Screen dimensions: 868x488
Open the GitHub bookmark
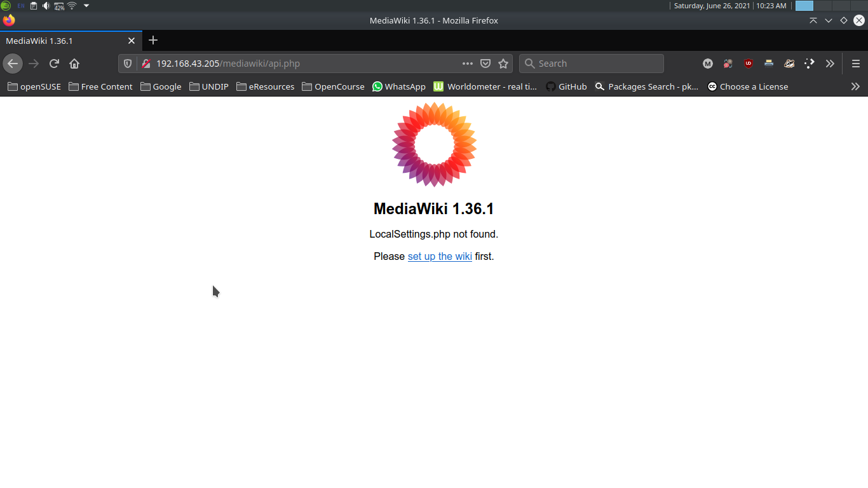566,86
